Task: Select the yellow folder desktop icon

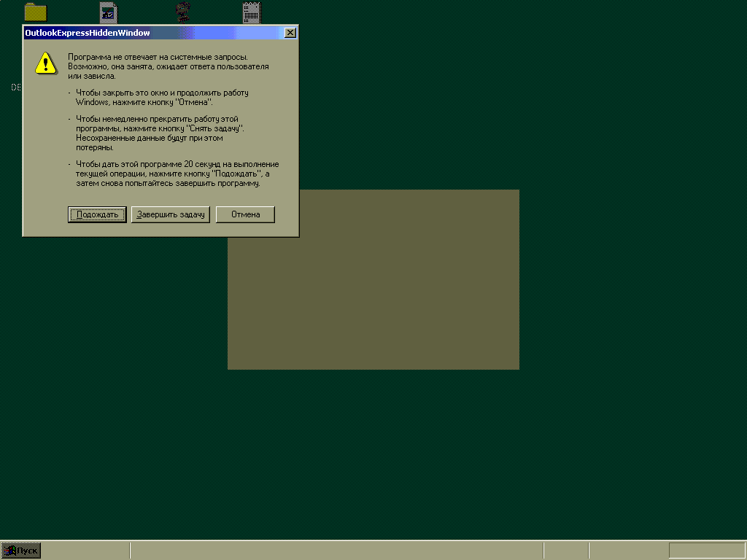Action: pyautogui.click(x=36, y=12)
